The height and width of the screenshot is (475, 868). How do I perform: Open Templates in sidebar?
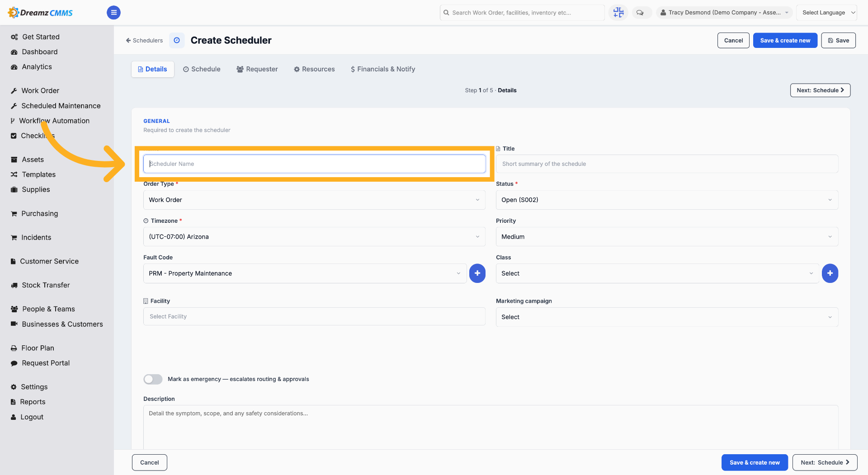pos(33,174)
